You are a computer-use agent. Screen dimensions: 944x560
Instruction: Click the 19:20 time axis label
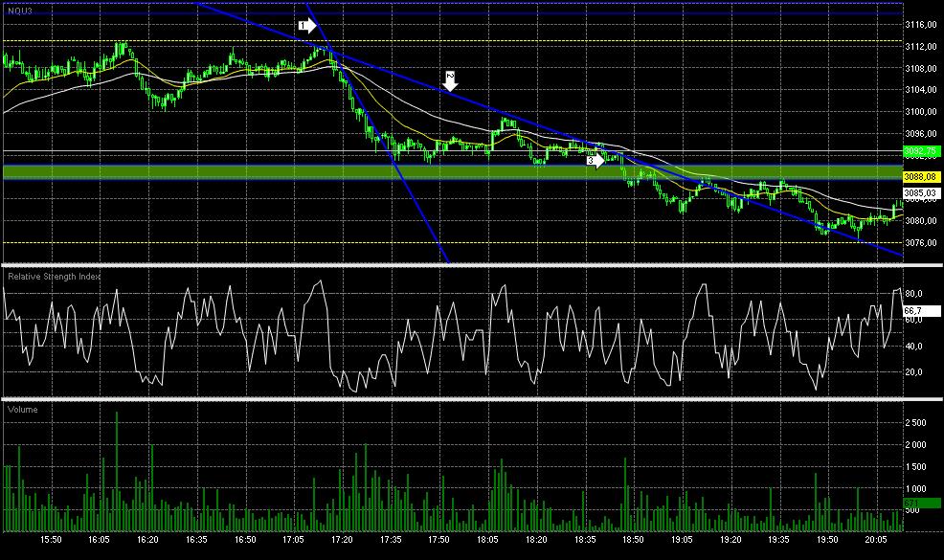tap(730, 540)
